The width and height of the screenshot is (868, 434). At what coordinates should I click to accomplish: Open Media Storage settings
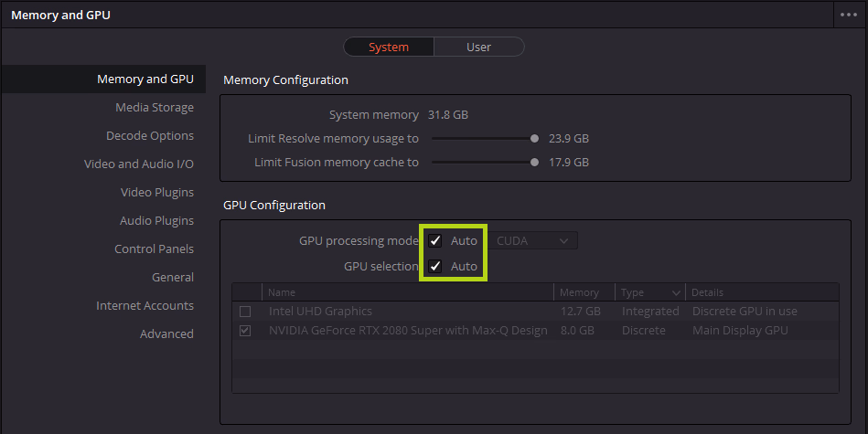point(155,107)
